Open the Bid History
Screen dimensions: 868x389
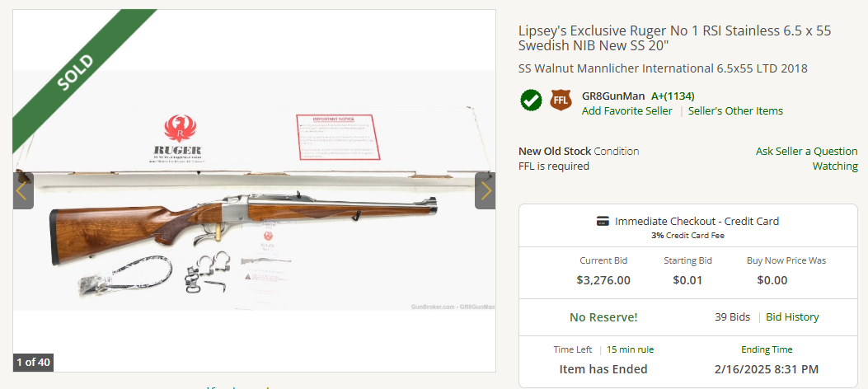point(792,316)
